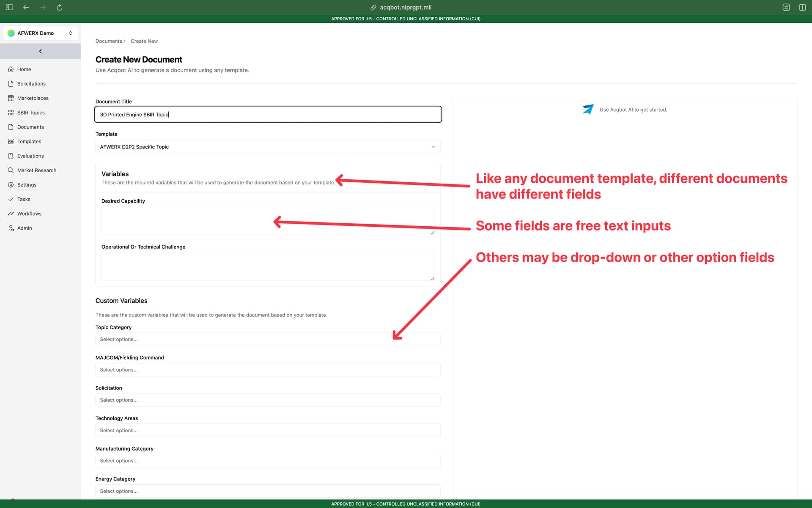812x508 pixels.
Task: Click the "Document Title" field label
Action: (x=113, y=102)
